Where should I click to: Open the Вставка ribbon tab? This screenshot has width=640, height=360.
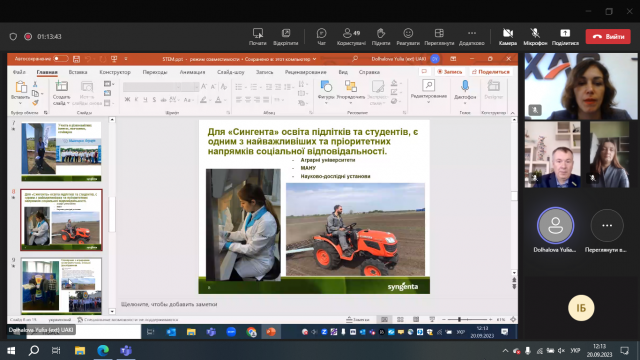(78, 72)
